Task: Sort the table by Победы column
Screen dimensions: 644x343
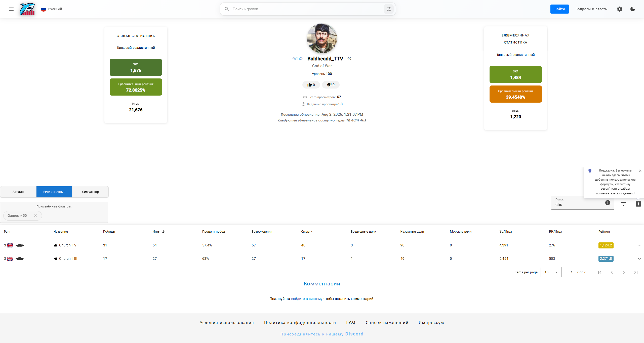Action: click(x=109, y=232)
